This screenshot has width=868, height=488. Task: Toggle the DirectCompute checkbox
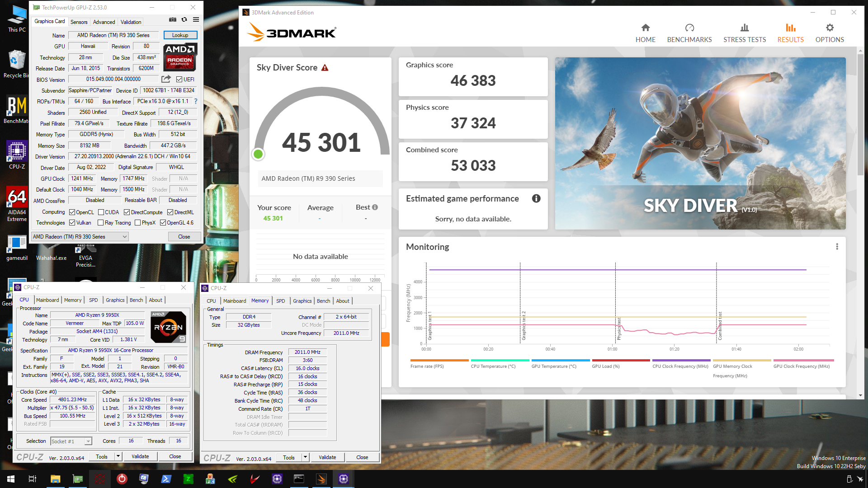point(127,212)
